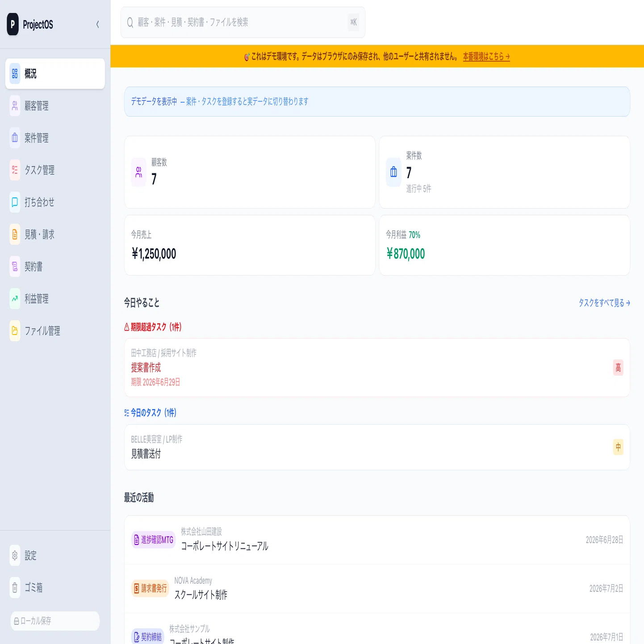Open タスク管理 from sidebar
This screenshot has height=644, width=644.
point(55,170)
